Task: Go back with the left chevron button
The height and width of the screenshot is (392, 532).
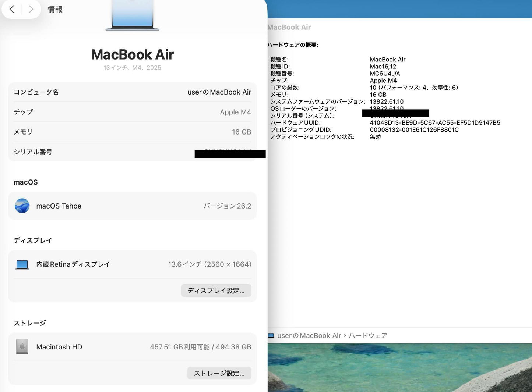Action: [12, 9]
